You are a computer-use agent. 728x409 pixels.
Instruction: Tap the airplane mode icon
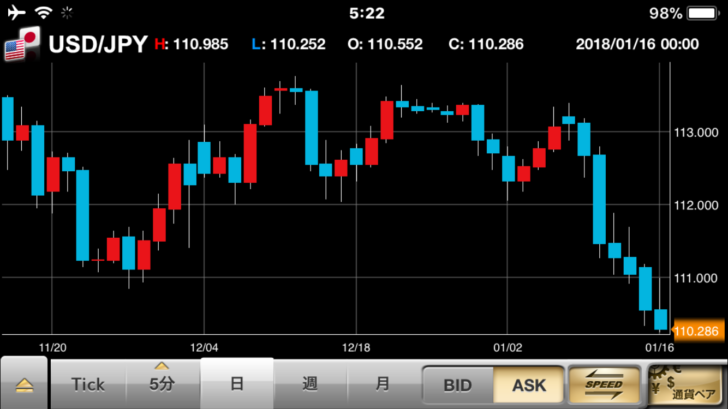tap(15, 14)
